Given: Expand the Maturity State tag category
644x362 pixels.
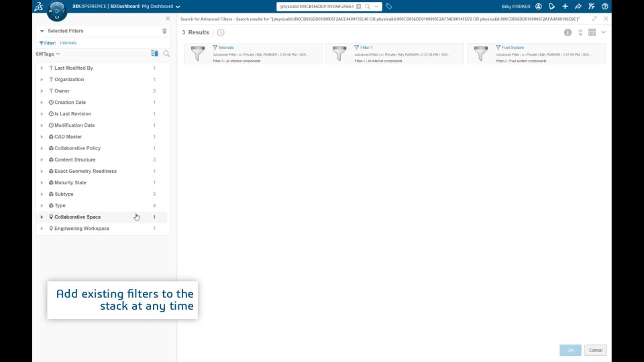Looking at the screenshot, I should click(x=42, y=182).
